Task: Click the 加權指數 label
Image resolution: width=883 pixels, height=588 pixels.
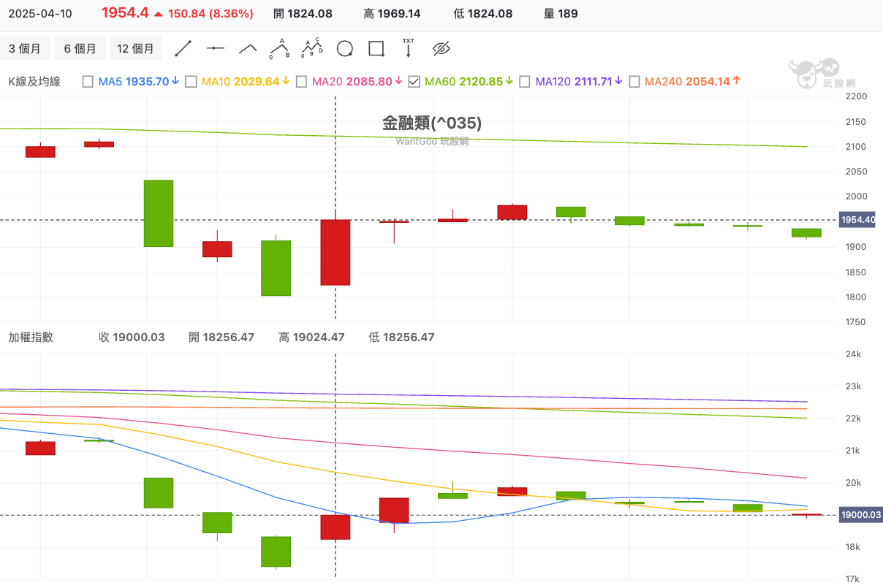Action: point(31,337)
